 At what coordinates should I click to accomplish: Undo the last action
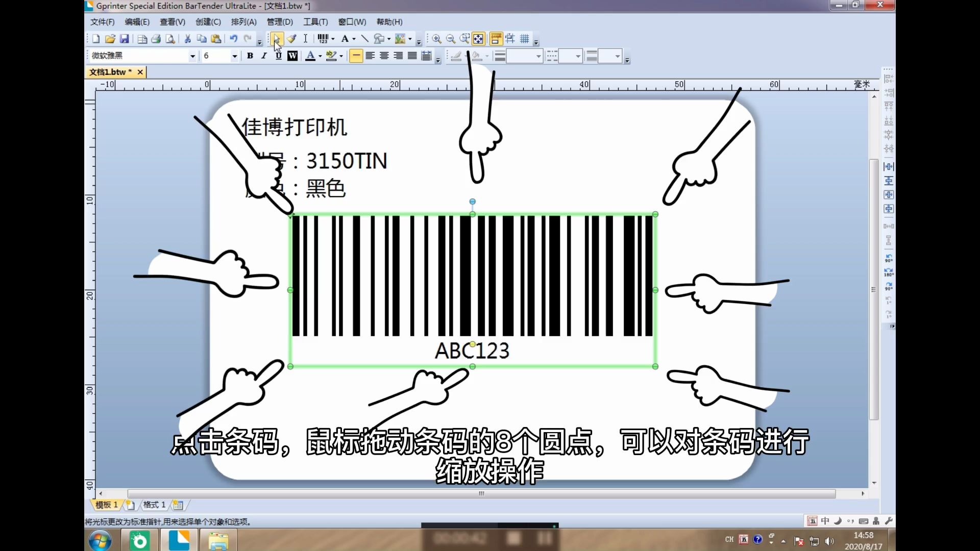(234, 39)
